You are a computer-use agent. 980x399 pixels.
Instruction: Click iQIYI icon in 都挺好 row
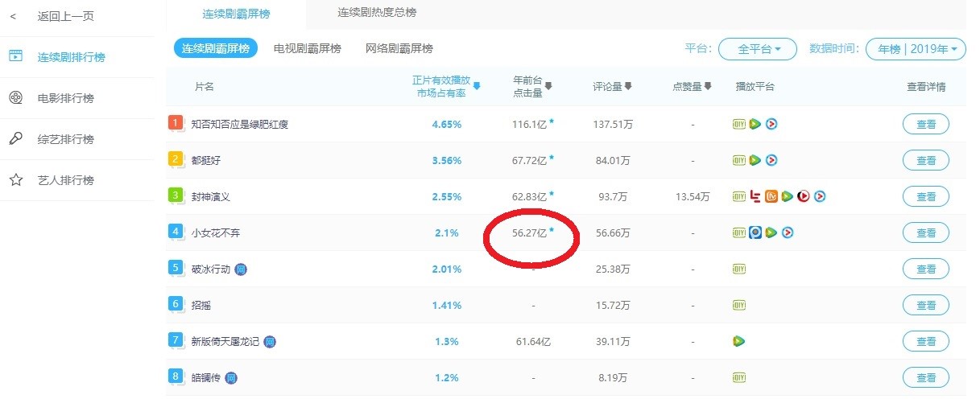[x=739, y=160]
